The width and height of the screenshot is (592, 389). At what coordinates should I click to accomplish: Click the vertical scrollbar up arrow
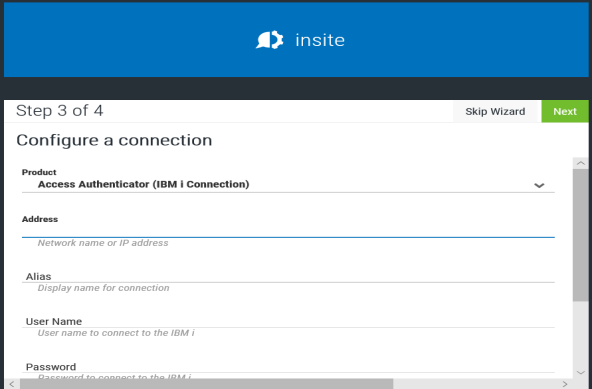pos(581,163)
